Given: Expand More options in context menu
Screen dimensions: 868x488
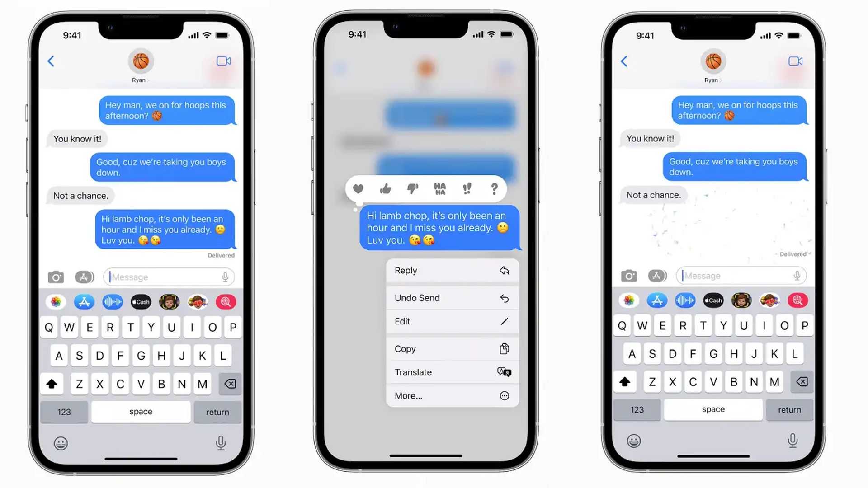Looking at the screenshot, I should coord(451,395).
